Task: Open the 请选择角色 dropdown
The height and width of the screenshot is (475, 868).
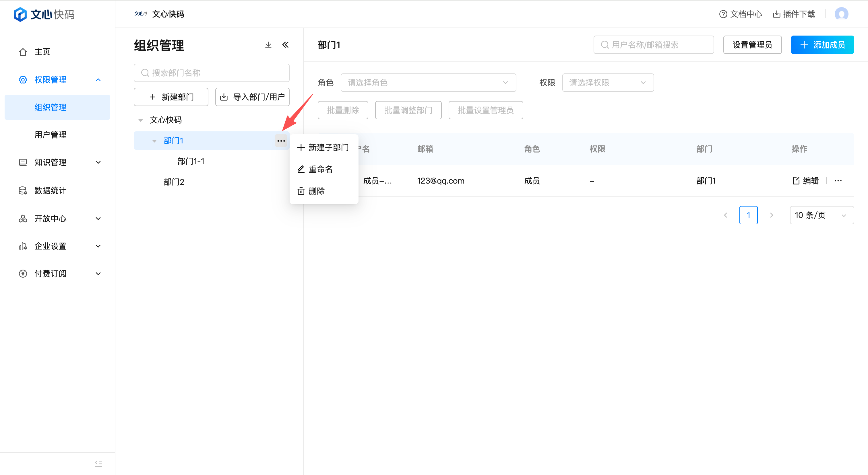Action: 428,83
